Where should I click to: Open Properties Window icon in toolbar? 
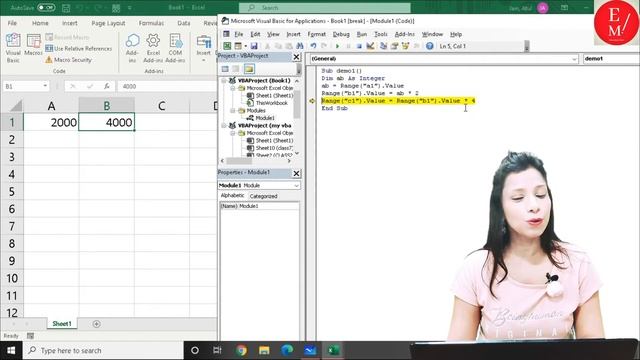394,46
